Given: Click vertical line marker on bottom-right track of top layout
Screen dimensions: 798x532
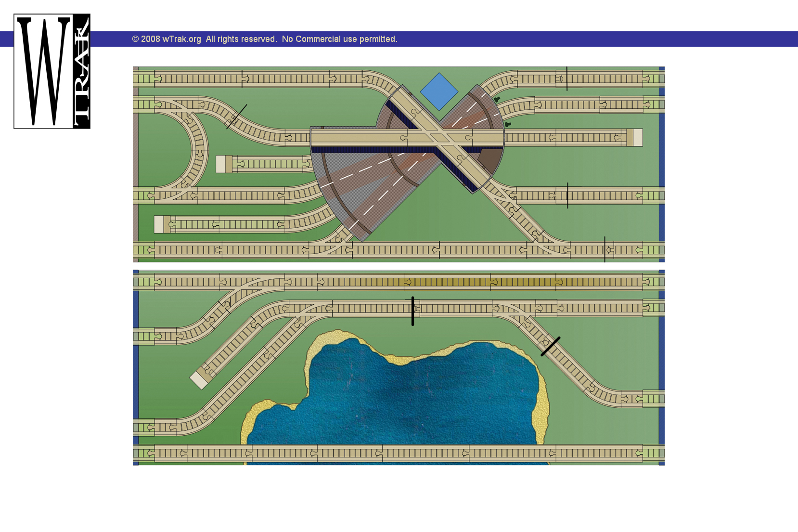Looking at the screenshot, I should [605, 249].
